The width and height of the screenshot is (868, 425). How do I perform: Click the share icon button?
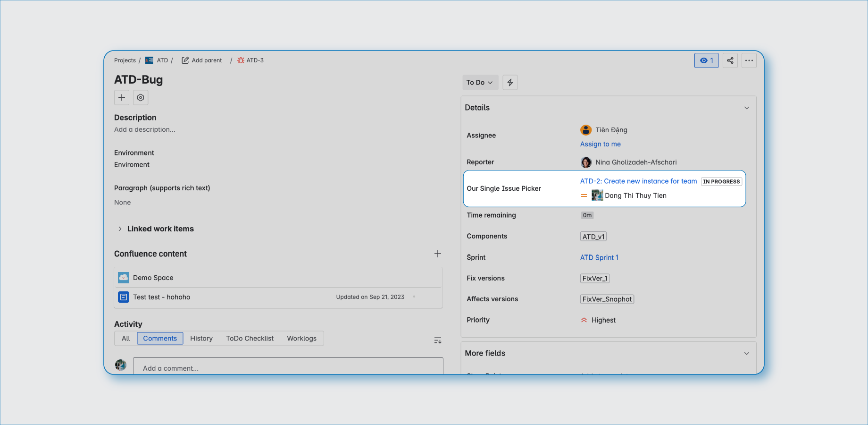click(x=730, y=60)
